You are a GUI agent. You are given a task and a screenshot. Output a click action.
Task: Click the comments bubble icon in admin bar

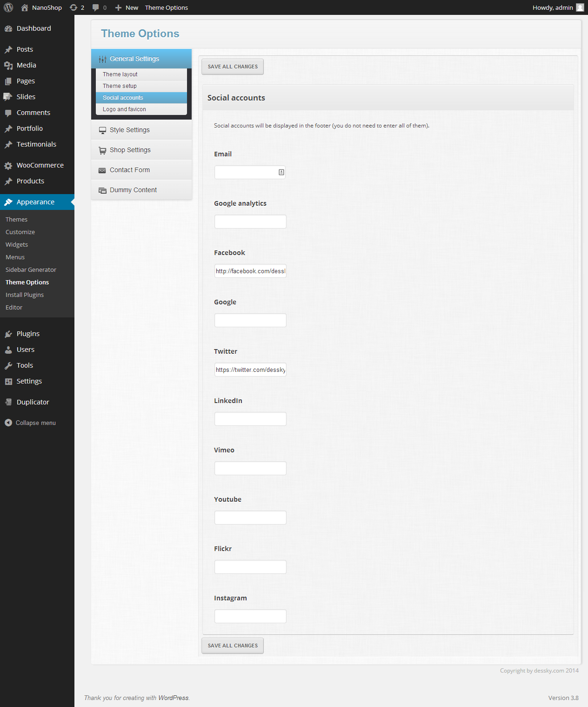[96, 7]
